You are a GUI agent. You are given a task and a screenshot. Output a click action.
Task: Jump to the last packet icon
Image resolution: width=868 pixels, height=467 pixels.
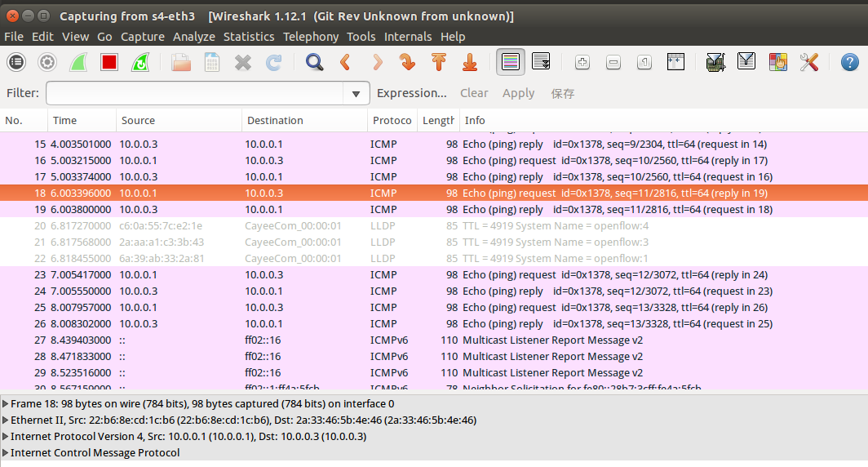(469, 62)
